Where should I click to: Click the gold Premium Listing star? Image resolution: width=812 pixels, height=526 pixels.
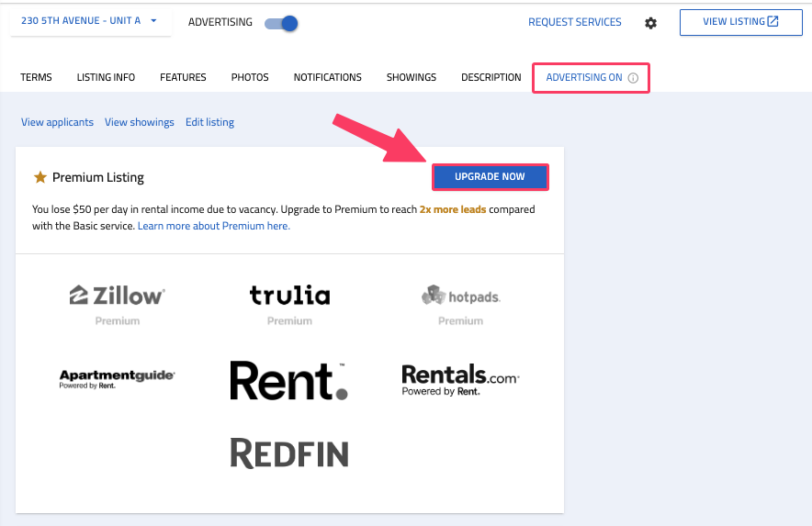(39, 177)
